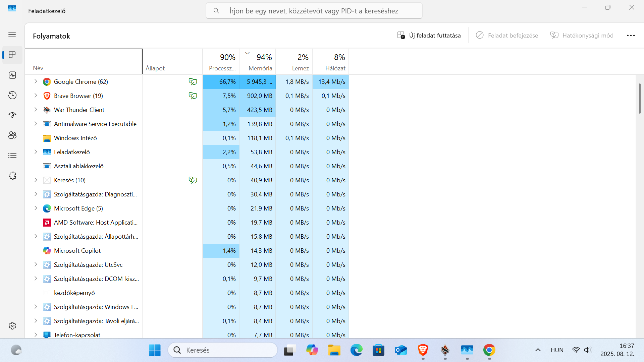The height and width of the screenshot is (362, 644).
Task: Open the Performance sidebar icon
Action: point(12,75)
